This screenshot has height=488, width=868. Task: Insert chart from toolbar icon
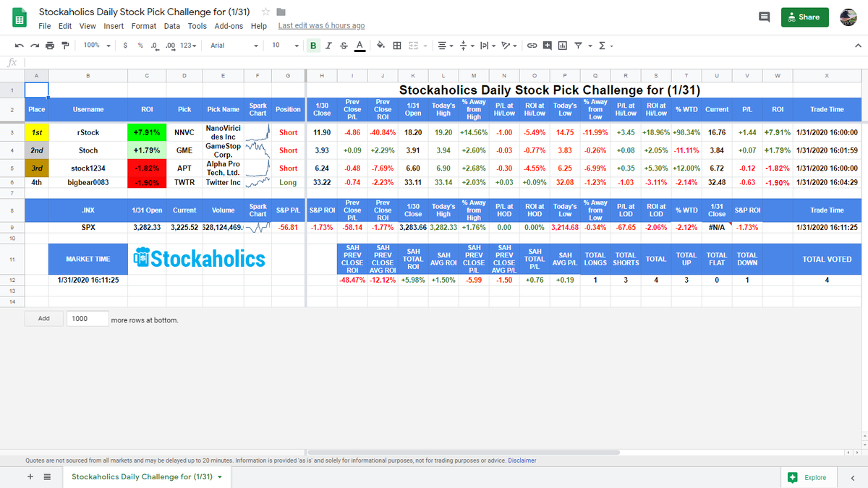pyautogui.click(x=562, y=46)
